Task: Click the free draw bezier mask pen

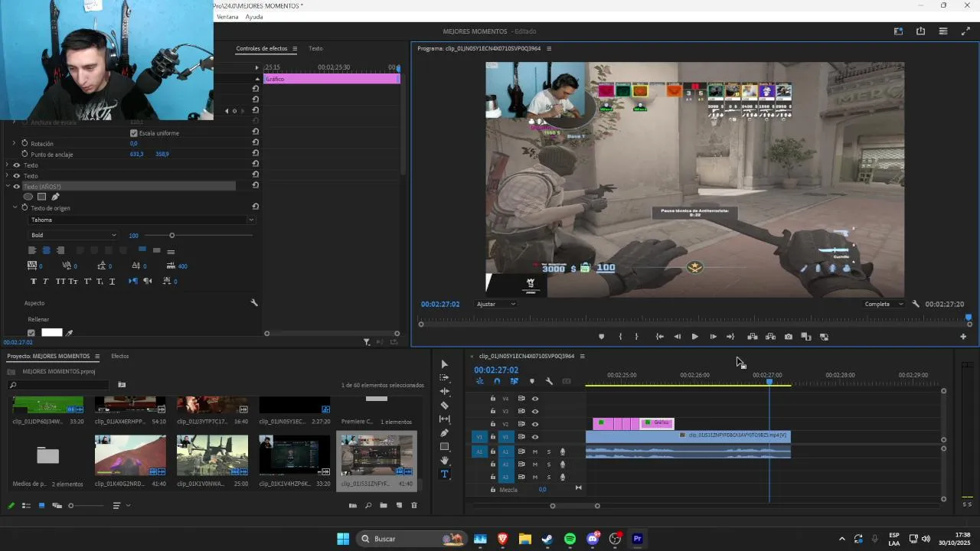Action: point(55,197)
